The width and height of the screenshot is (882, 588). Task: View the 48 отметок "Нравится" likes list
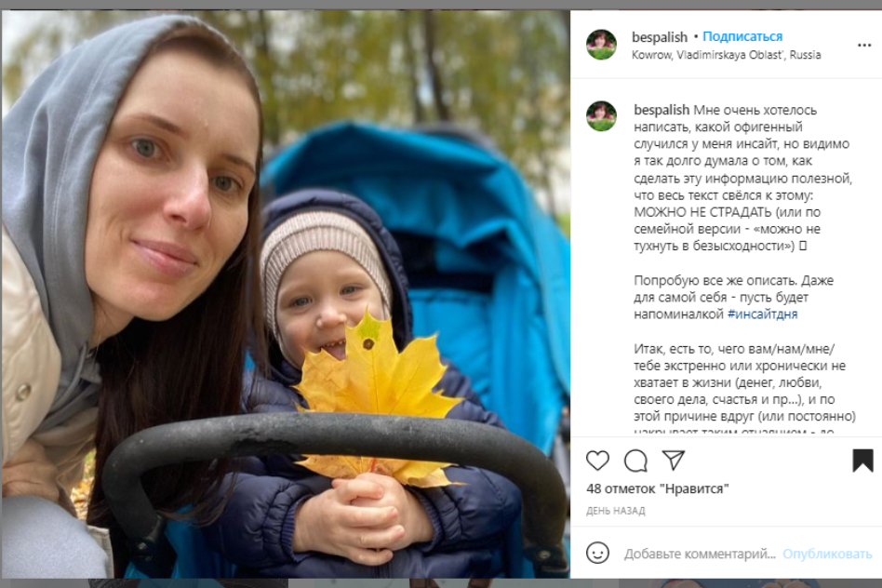pyautogui.click(x=657, y=488)
